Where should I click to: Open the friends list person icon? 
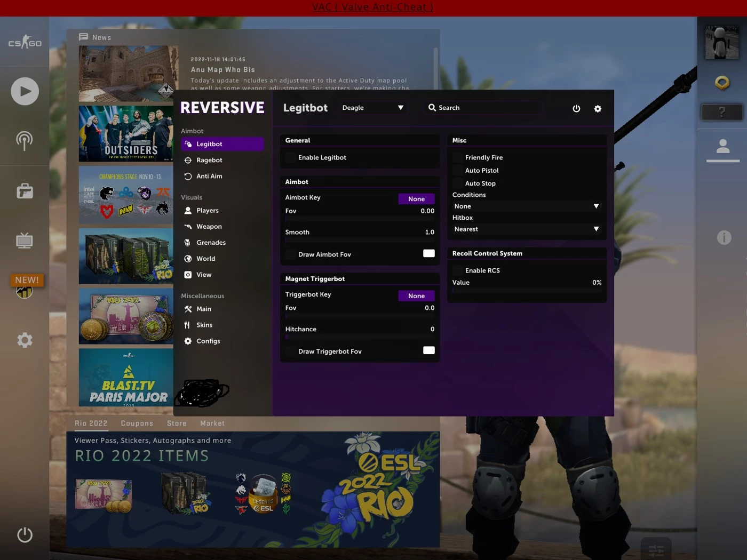723,146
